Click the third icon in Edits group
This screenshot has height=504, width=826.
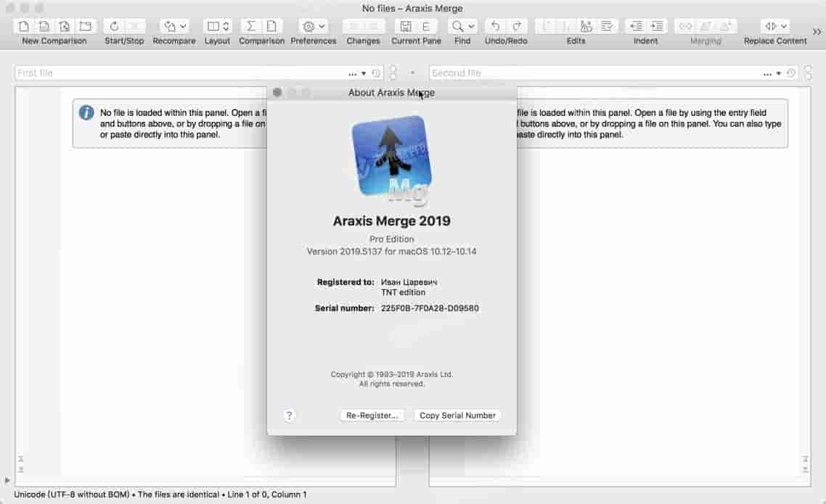(586, 26)
